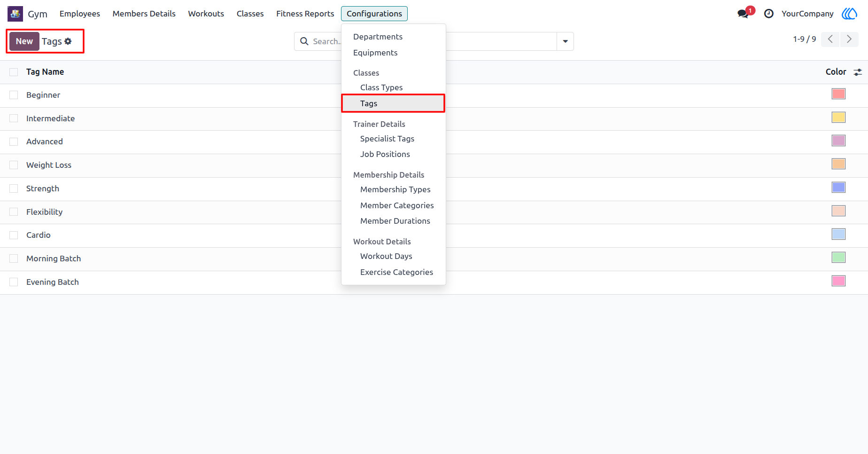
Task: Check the Intermediate row checkbox
Action: click(x=14, y=118)
